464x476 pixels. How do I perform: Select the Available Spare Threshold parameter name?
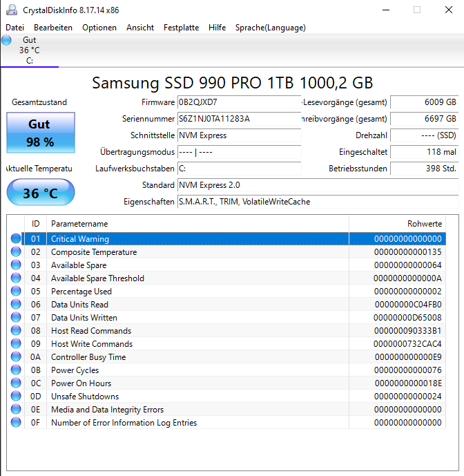(x=97, y=278)
